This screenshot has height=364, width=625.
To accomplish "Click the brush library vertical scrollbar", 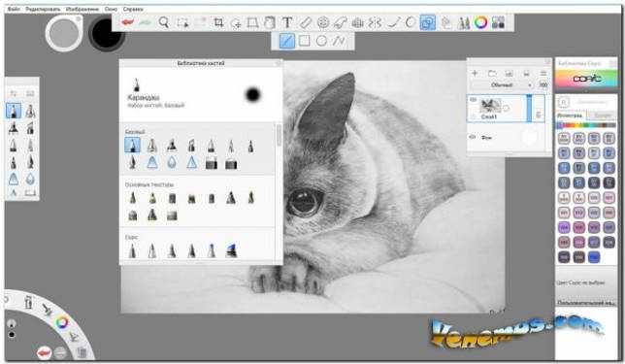I will 279,136.
